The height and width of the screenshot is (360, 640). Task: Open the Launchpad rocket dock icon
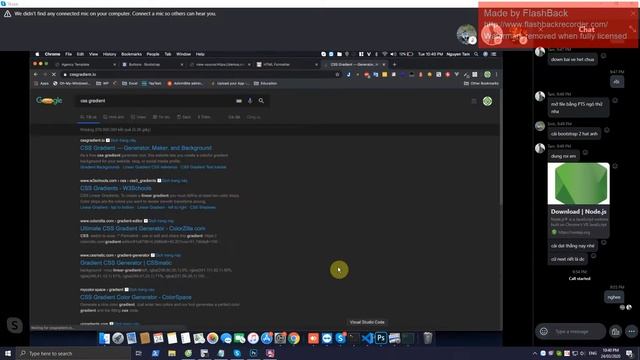point(118,338)
